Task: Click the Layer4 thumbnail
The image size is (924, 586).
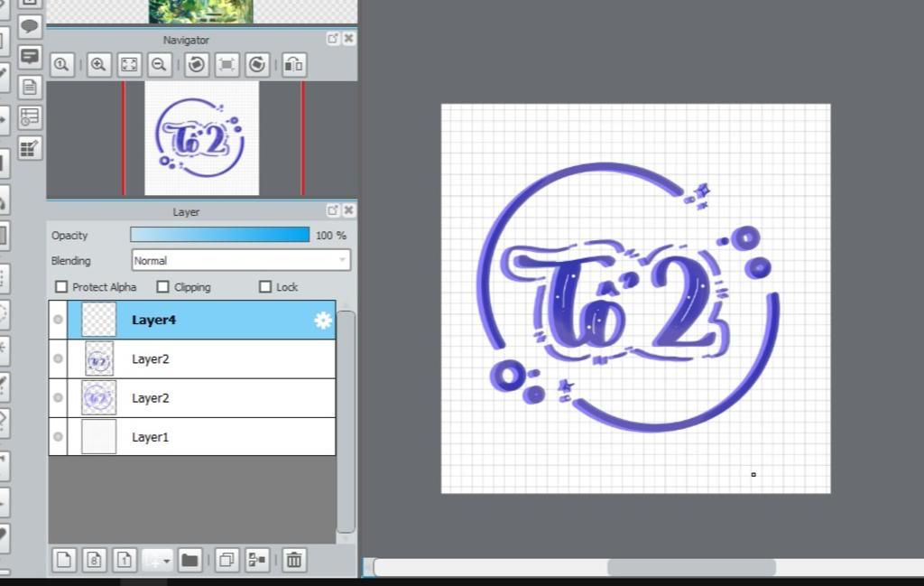Action: click(99, 320)
